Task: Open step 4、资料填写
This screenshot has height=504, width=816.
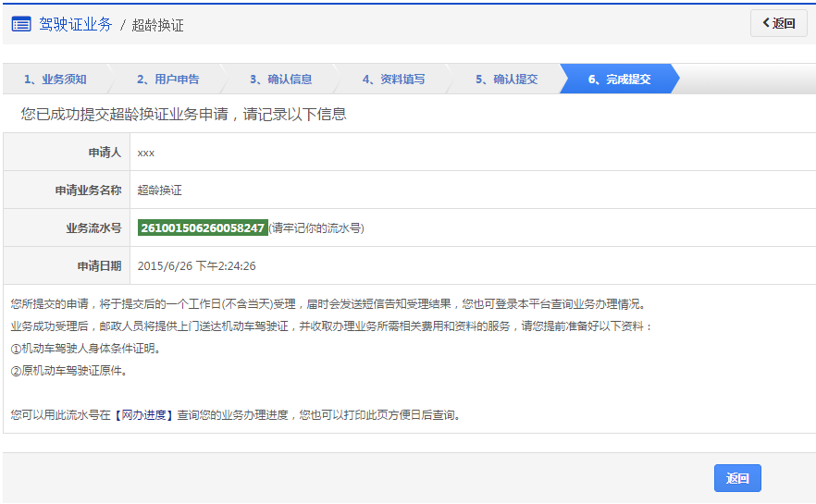Action: (x=393, y=80)
